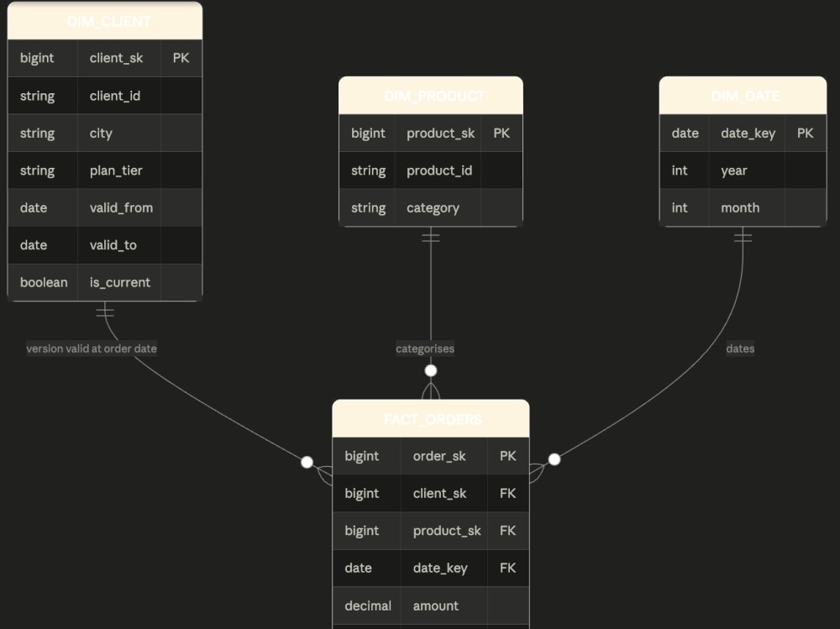Select string type beside city
Screen dimensions: 840x629
[38, 133]
